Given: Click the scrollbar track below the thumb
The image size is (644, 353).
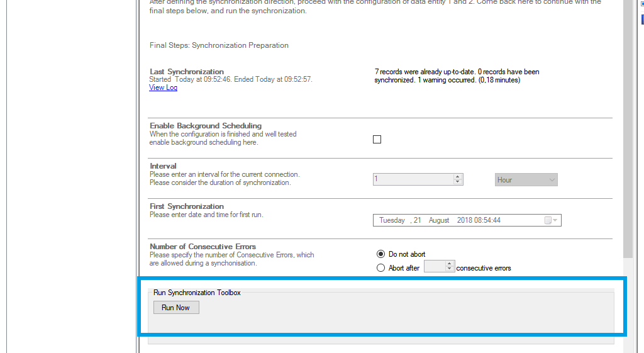Looking at the screenshot, I should click(x=628, y=302).
